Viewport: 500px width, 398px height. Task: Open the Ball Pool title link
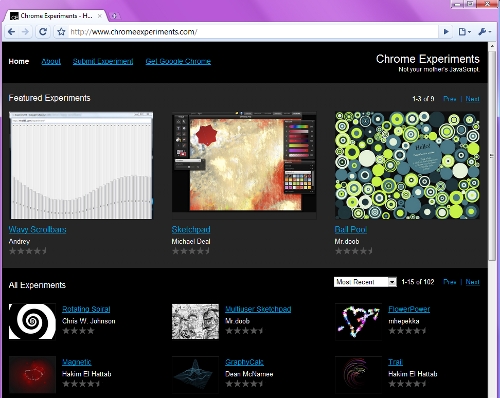pyautogui.click(x=351, y=230)
